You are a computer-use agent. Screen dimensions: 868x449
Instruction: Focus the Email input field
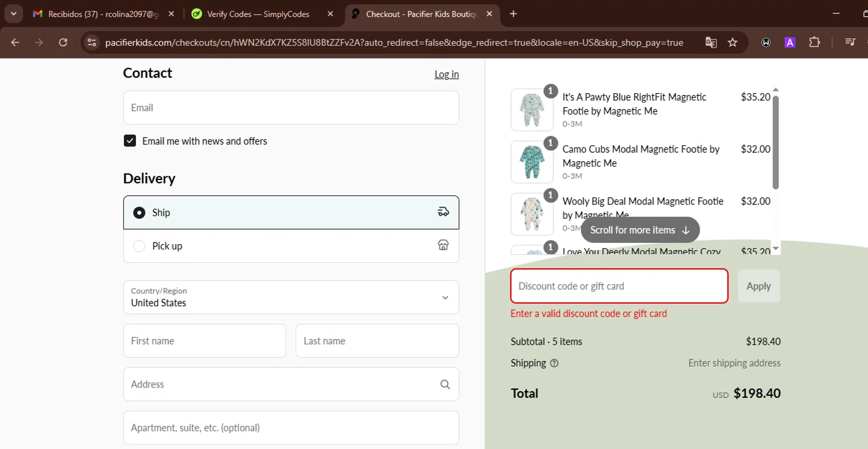pyautogui.click(x=291, y=108)
